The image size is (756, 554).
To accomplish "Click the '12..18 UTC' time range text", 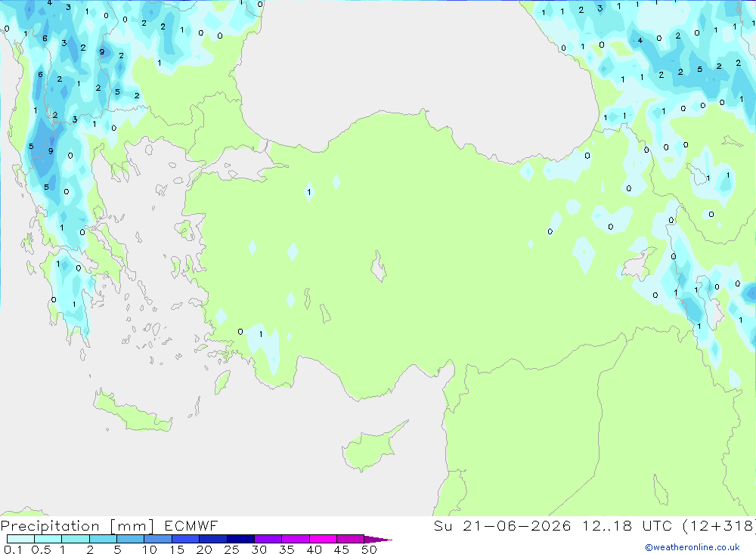I will coord(627,525).
